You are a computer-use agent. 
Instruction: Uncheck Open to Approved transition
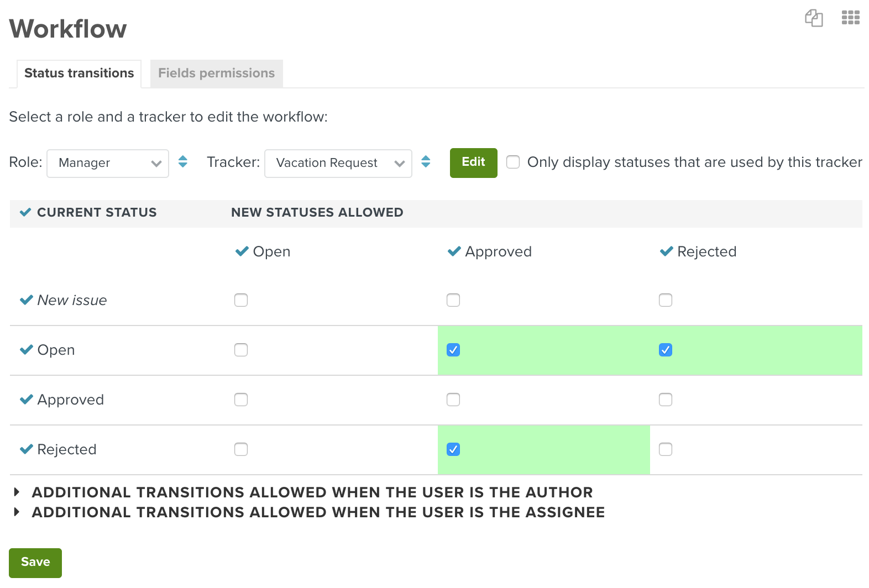(x=453, y=350)
